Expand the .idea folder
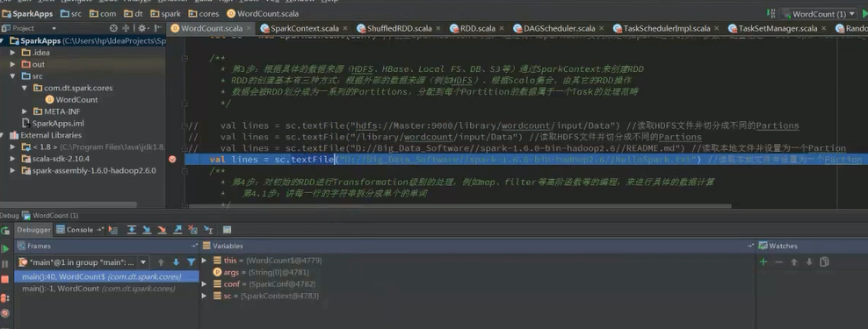This screenshot has height=329, width=868. (12, 53)
